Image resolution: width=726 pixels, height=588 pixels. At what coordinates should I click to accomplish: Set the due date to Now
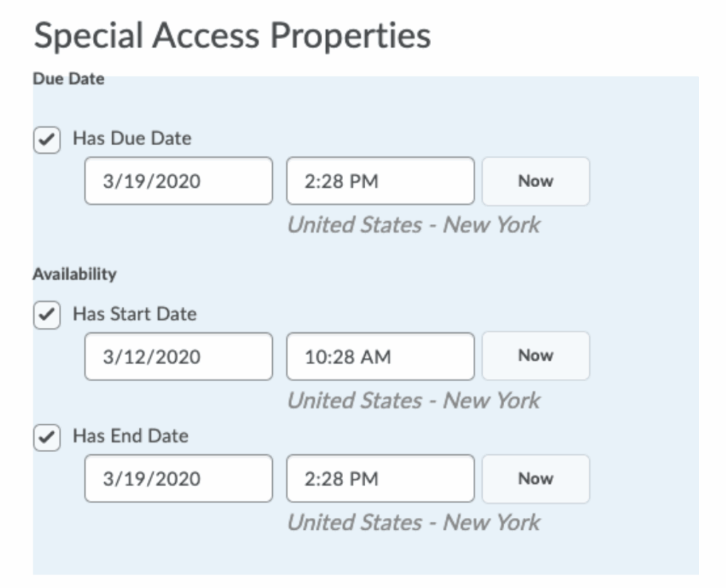[535, 181]
